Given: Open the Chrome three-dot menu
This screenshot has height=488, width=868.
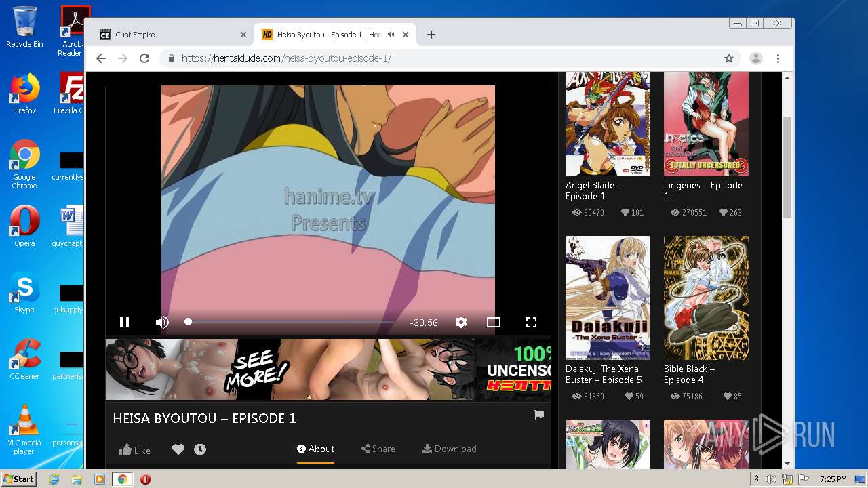Looking at the screenshot, I should (778, 58).
